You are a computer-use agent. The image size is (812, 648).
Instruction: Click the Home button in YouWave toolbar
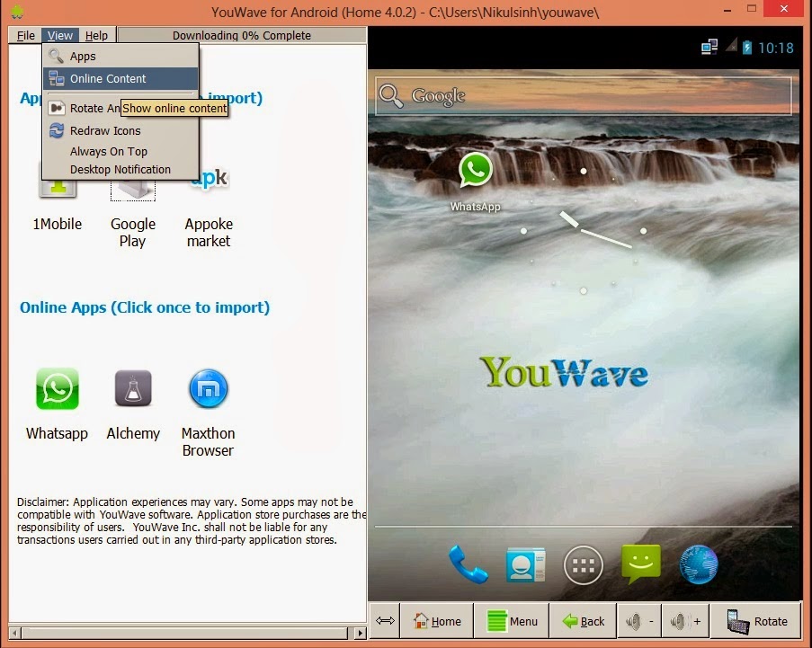pos(437,620)
